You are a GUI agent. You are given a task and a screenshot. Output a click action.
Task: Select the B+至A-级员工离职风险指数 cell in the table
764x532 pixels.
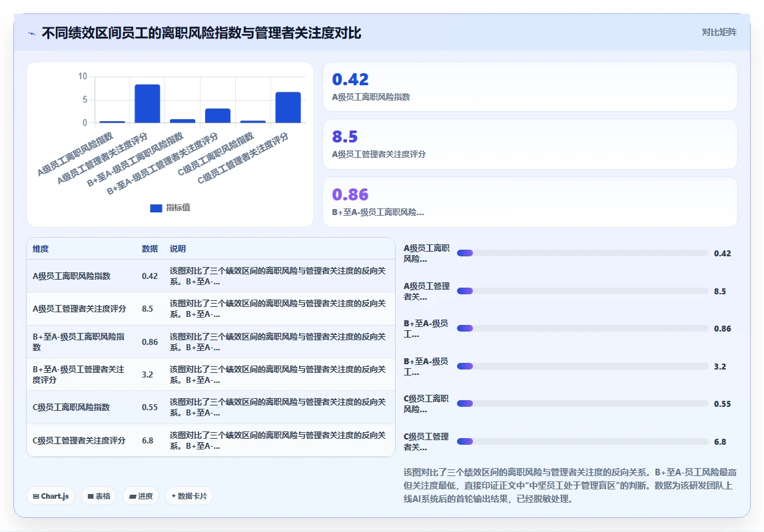[79, 342]
